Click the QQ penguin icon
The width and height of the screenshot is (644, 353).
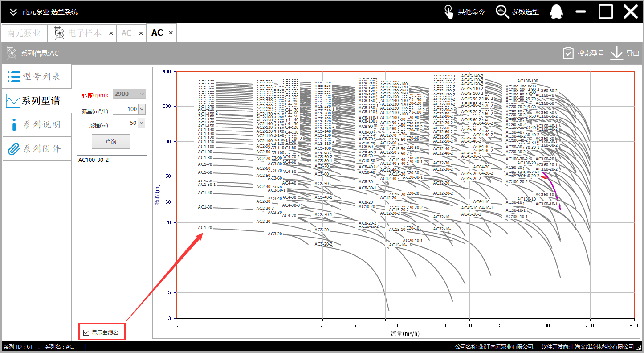[555, 12]
